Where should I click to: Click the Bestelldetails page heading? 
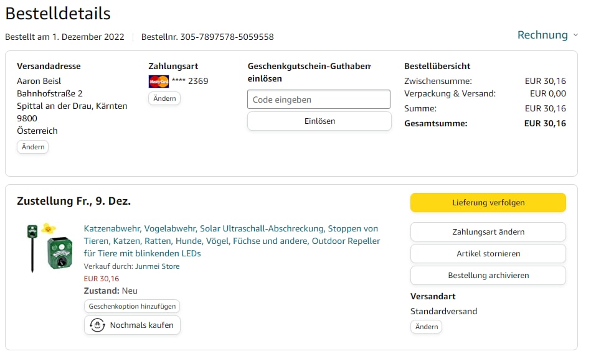[58, 13]
